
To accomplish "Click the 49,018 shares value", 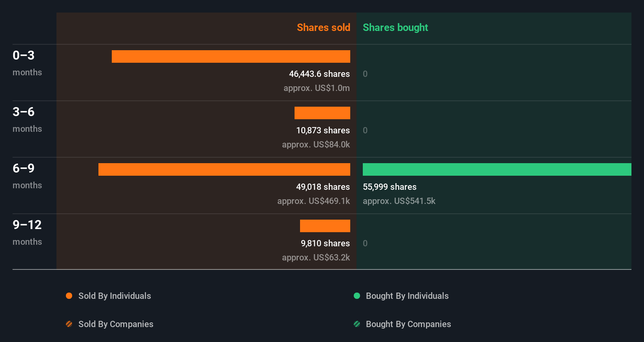I will (323, 187).
